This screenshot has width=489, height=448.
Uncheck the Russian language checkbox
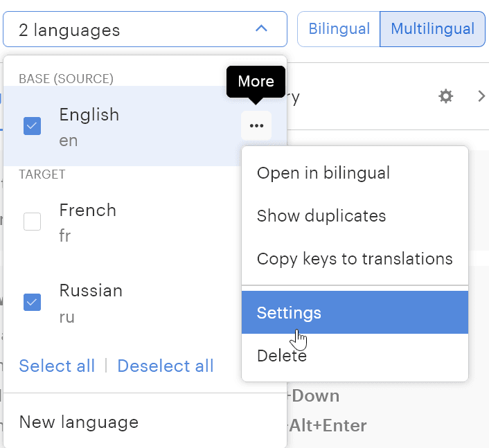33,302
